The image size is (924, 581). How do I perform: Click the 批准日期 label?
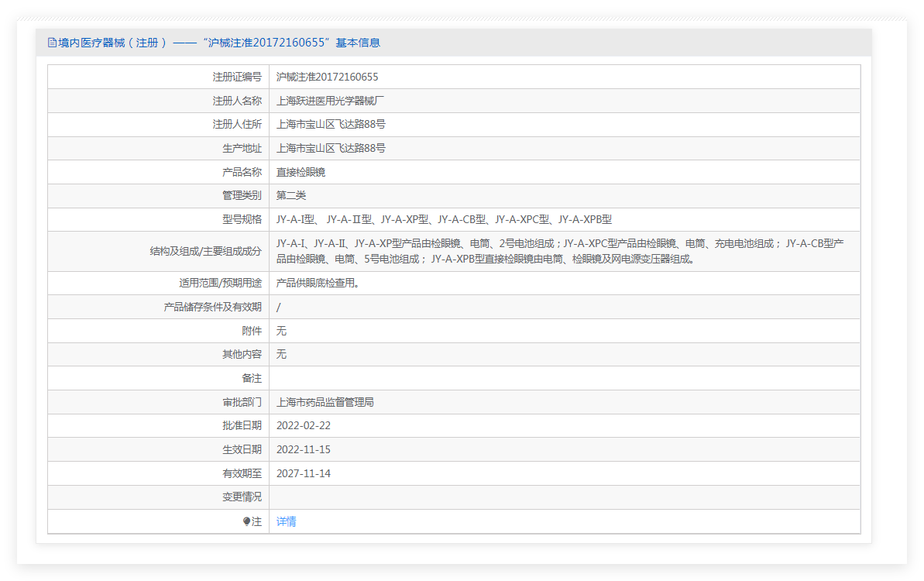(x=242, y=425)
